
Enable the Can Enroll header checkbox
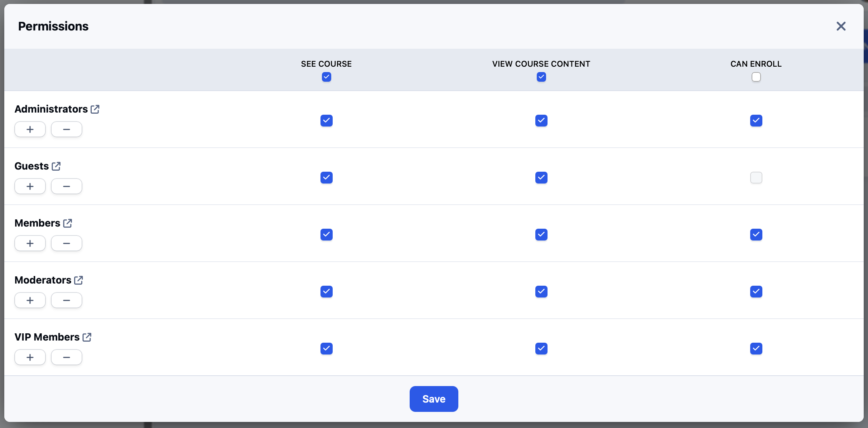tap(756, 77)
